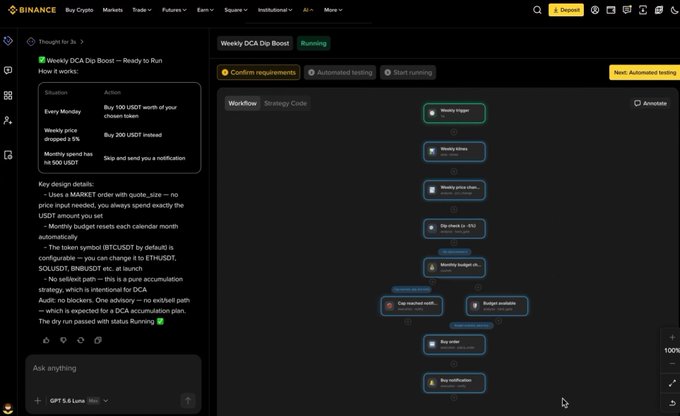This screenshot has width=680, height=416.
Task: Click the avatar at sidebar bottom
Action: [8, 408]
